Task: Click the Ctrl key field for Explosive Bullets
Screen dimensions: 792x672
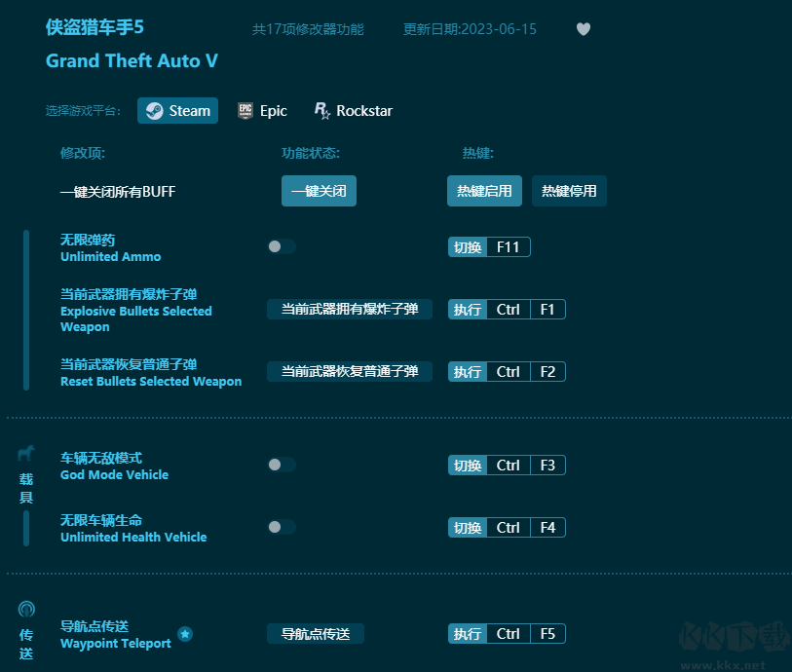Action: click(x=509, y=310)
